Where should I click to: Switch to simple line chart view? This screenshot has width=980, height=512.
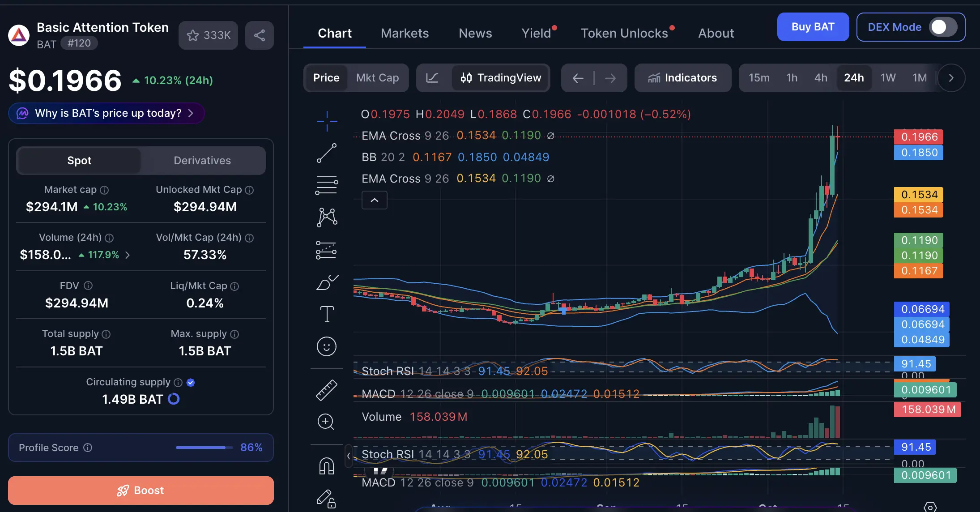[432, 78]
